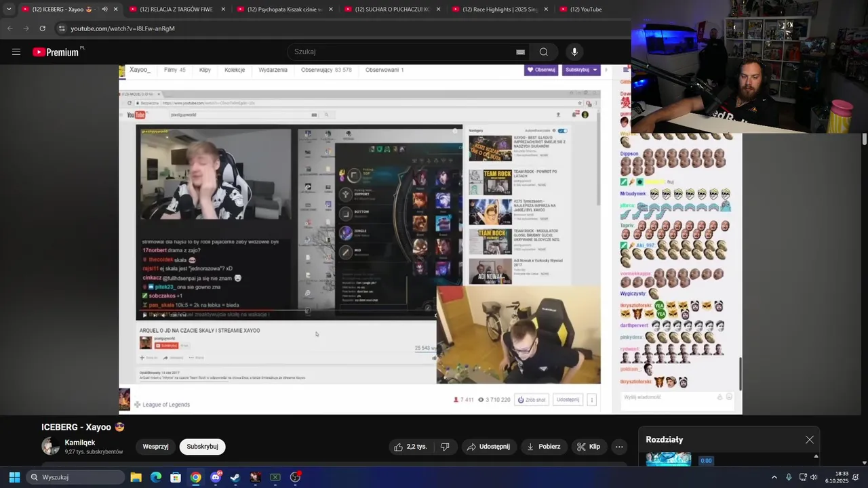
Task: Open the first chapter thumbnail
Action: click(x=669, y=460)
